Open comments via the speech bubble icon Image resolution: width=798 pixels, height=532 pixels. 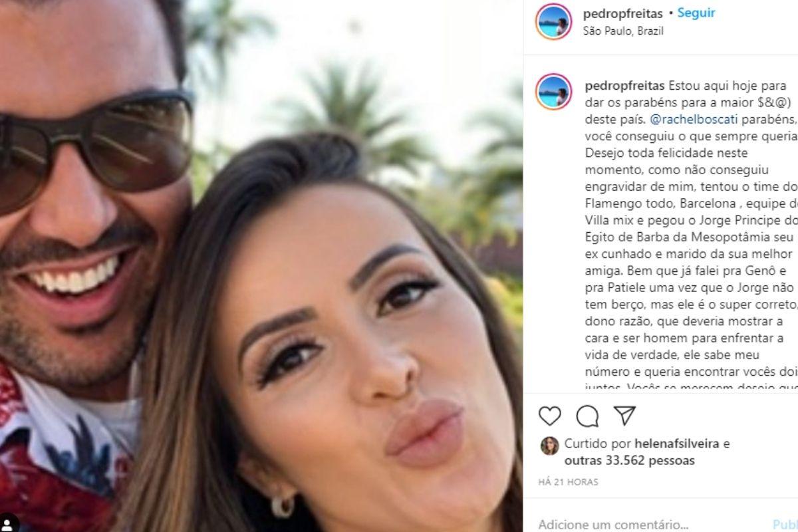[x=587, y=415]
